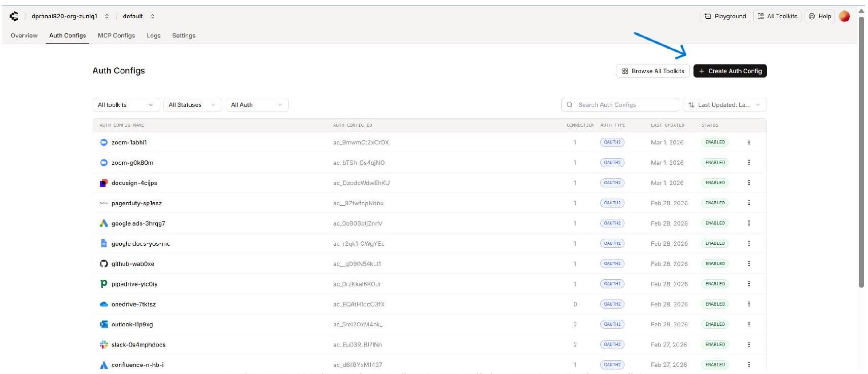Click the All Toolkits header button
868x374 pixels.
(777, 16)
